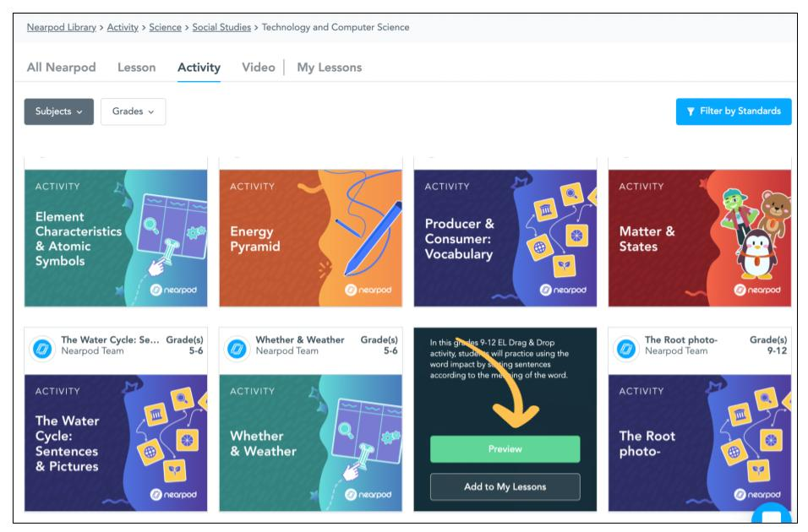Click the green Preview button

[x=505, y=449]
